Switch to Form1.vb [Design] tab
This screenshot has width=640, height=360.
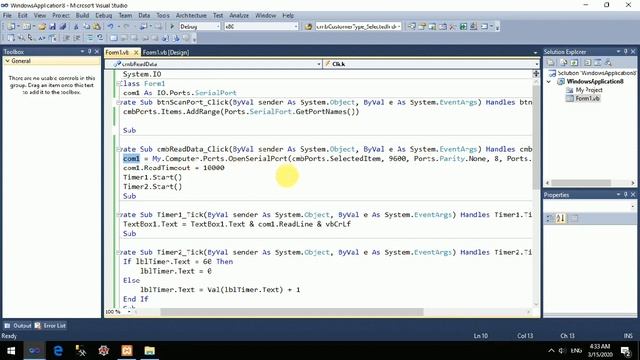[x=166, y=52]
